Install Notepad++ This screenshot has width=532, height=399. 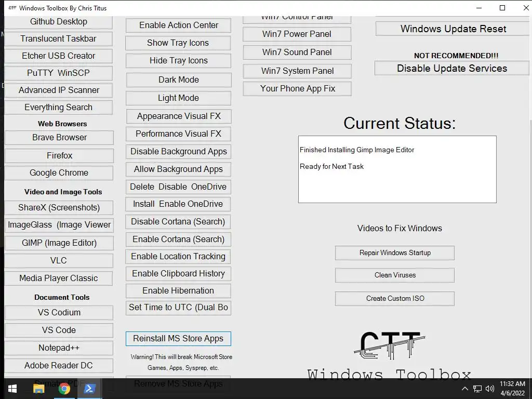pos(59,348)
